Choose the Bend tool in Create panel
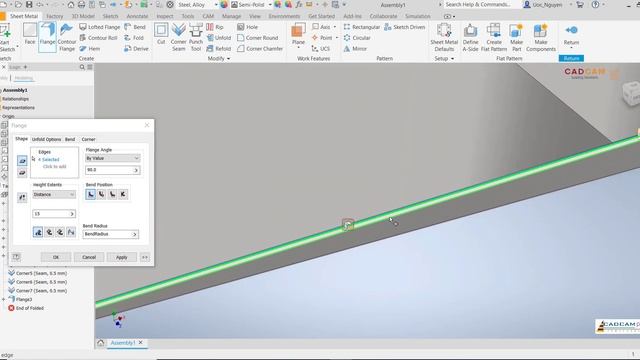This screenshot has width=640, height=360. 135,27
